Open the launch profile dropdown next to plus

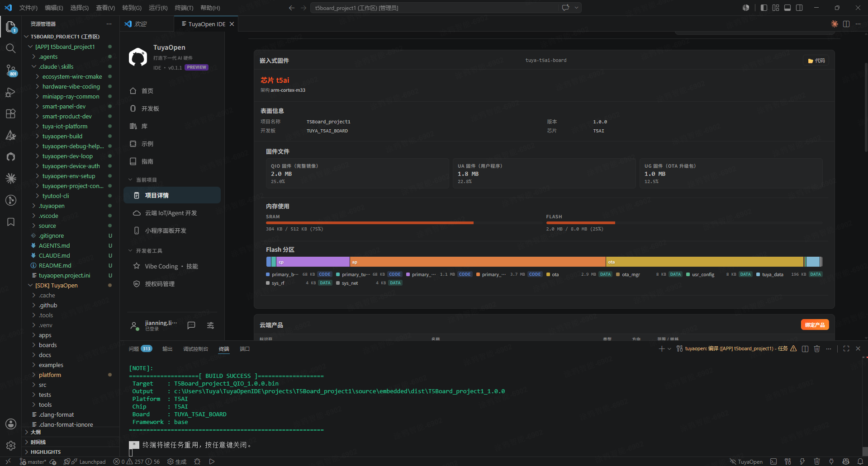coord(669,348)
